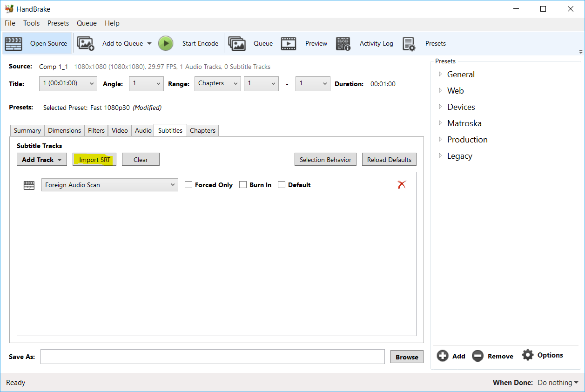Click the gear icon for preset Options
585x392 pixels.
(527, 355)
